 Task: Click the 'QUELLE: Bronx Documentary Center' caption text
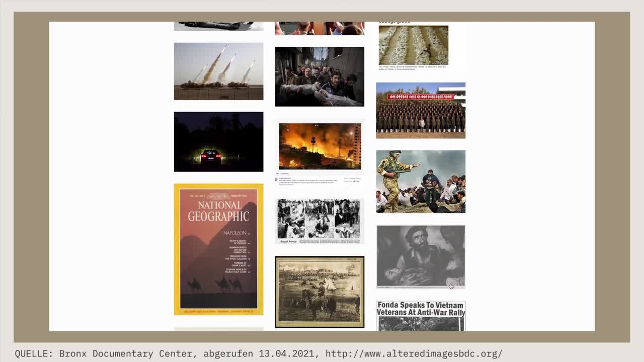[104, 353]
